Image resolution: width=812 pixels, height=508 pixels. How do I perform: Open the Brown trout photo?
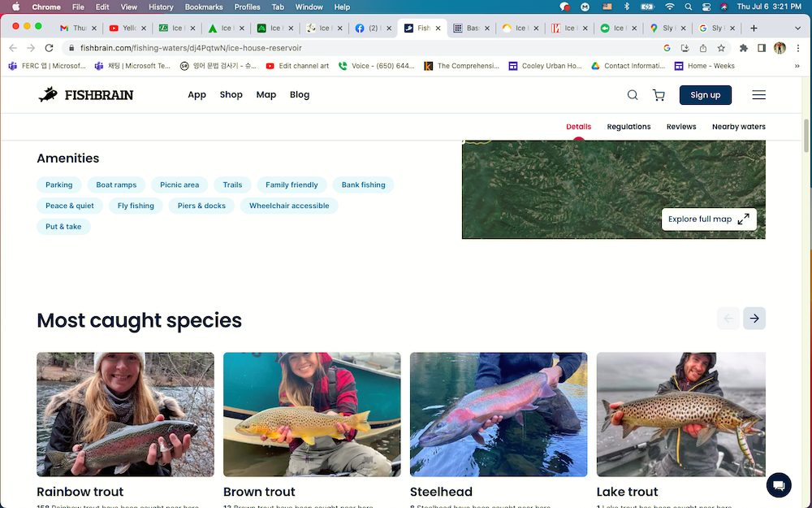[312, 415]
